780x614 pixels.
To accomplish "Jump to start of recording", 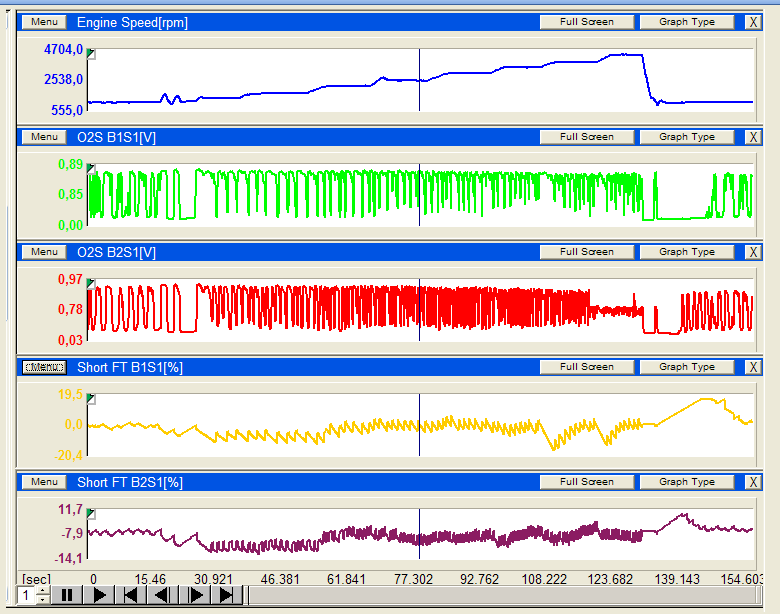I will tap(131, 596).
